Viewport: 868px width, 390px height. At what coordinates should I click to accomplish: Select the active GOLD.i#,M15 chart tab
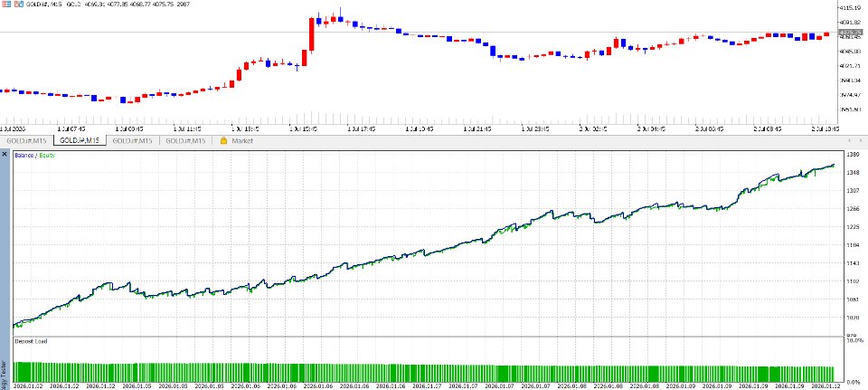[x=80, y=141]
